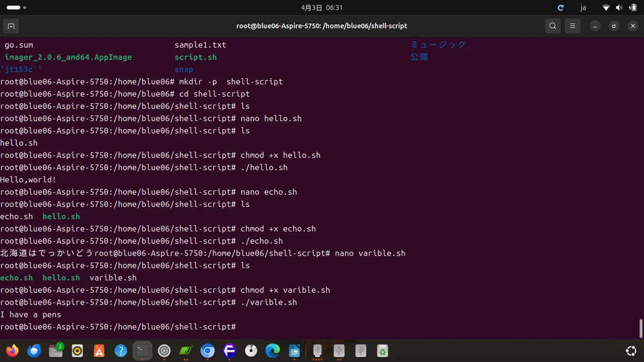Launch Rhythmbox music player from dock
Image resolution: width=644 pixels, height=362 pixels.
(77, 351)
